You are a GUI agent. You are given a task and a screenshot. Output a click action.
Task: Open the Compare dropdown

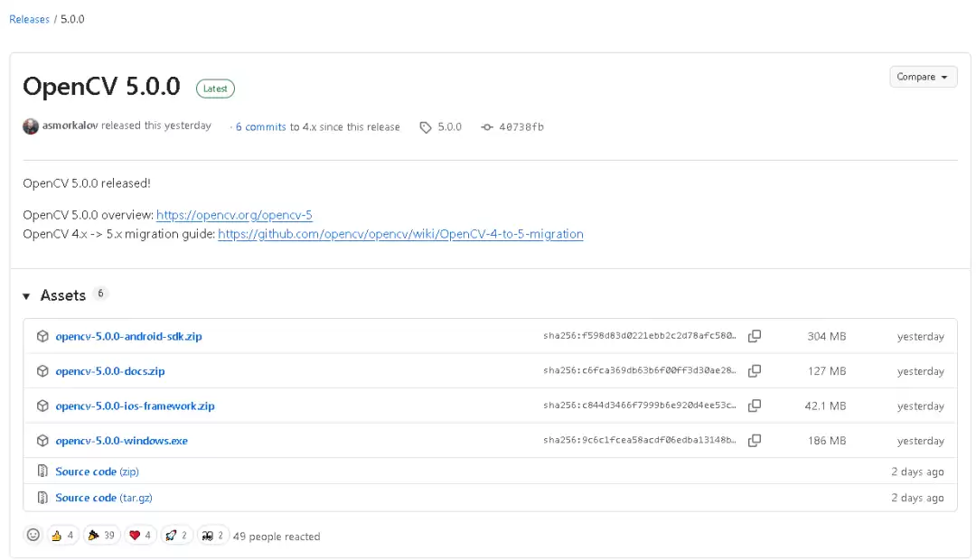923,77
